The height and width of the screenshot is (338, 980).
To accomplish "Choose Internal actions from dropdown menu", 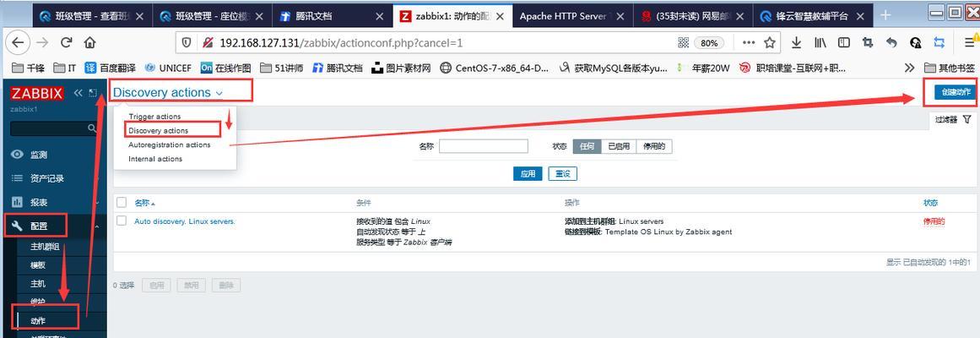I will [155, 159].
